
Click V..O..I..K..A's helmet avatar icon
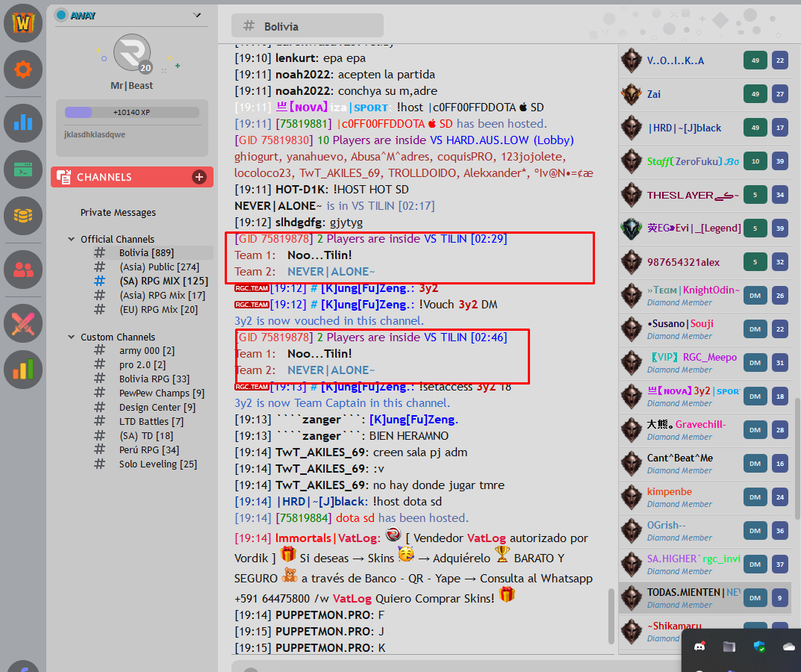632,60
